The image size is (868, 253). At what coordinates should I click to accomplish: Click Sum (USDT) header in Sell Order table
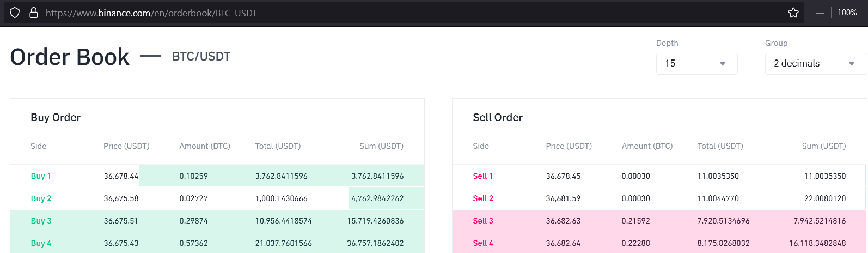[824, 146]
